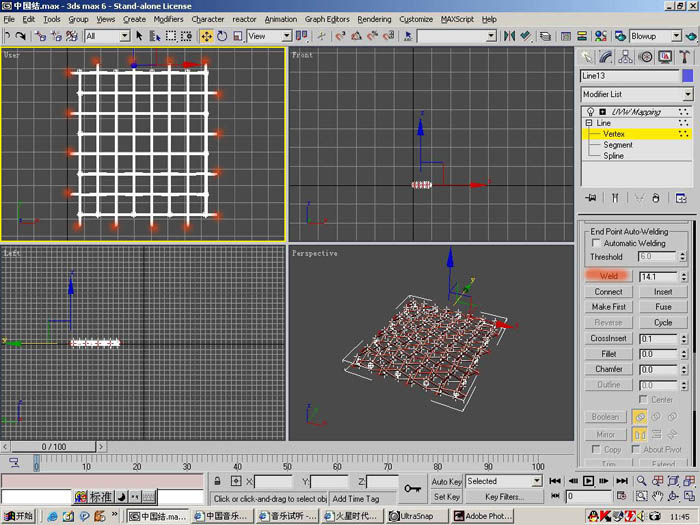The height and width of the screenshot is (525, 700).
Task: Open the Render Scene dialog icon
Action: (x=620, y=36)
